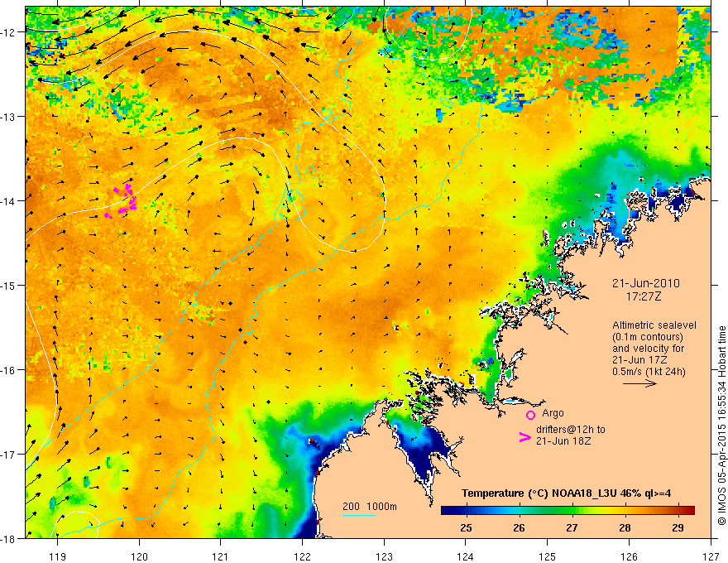The height and width of the screenshot is (563, 728).
Task: Click the 'and velocity for' caption line
Action: point(648,349)
